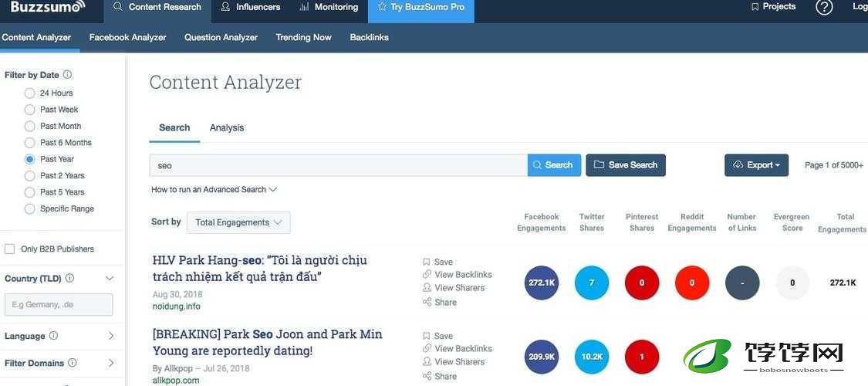This screenshot has width=868, height=386.
Task: Click the Influencers person icon
Action: tap(225, 7)
